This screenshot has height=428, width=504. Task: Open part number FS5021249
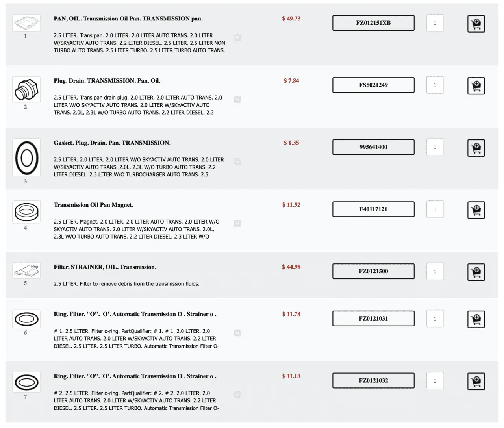(373, 85)
